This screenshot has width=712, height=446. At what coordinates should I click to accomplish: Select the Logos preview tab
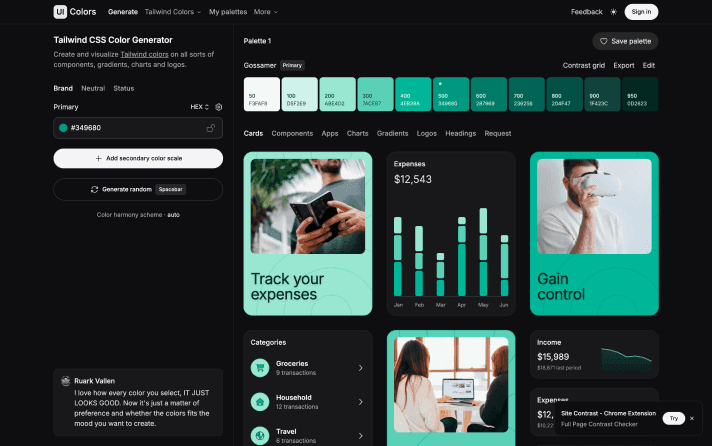[x=427, y=134]
